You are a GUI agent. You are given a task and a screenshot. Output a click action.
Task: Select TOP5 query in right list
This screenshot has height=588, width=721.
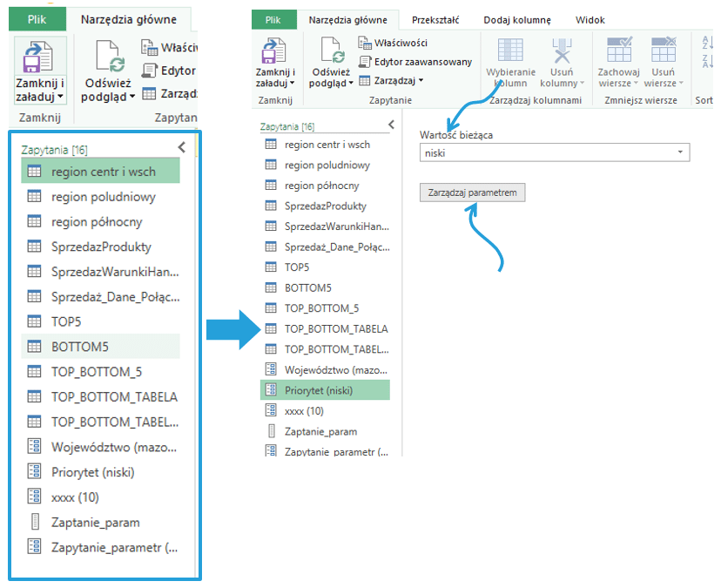coord(297,267)
